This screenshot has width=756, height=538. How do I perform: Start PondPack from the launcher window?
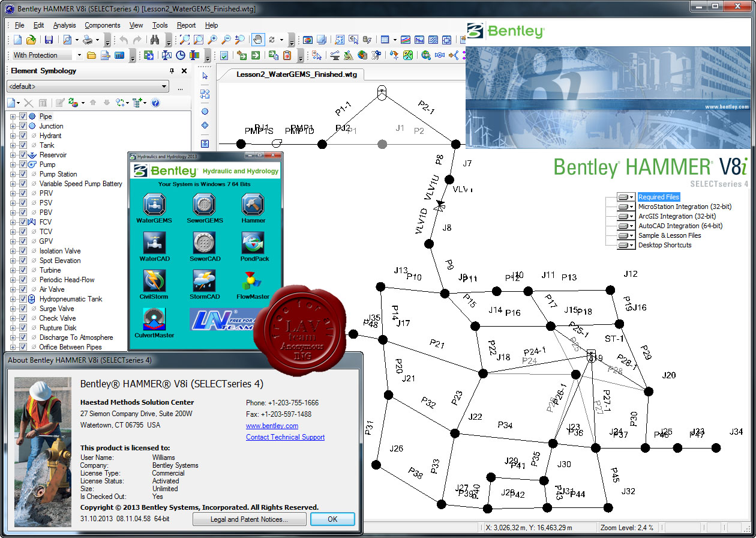coord(253,243)
